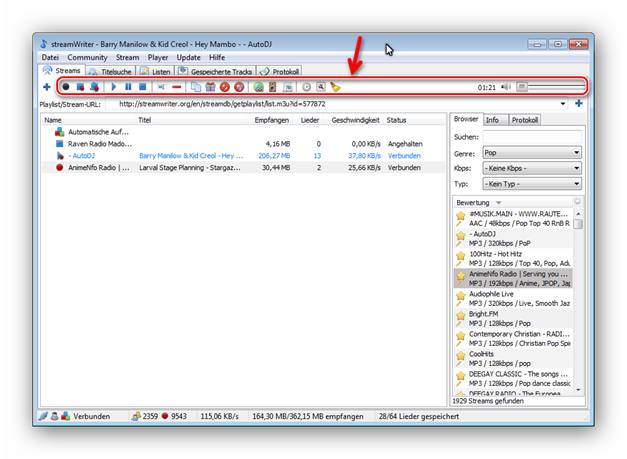This screenshot has height=459, width=627.
Task: Switch to the Browser side tab
Action: click(x=466, y=119)
